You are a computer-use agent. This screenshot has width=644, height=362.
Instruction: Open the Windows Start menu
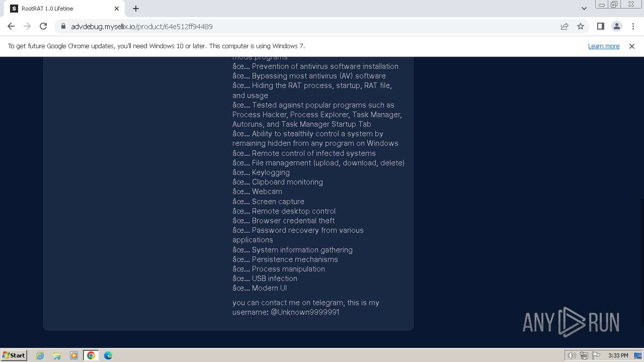[14, 355]
